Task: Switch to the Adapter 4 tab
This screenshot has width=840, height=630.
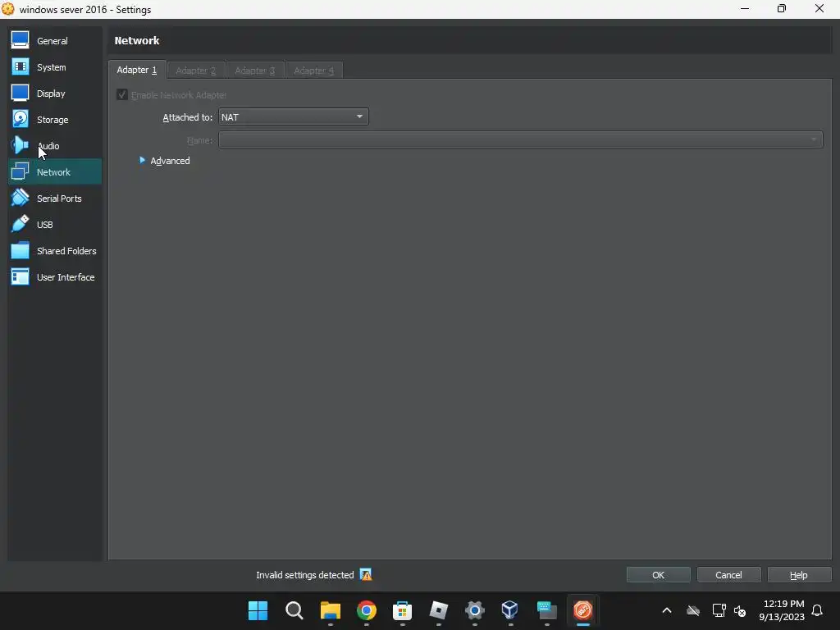Action: 314,71
